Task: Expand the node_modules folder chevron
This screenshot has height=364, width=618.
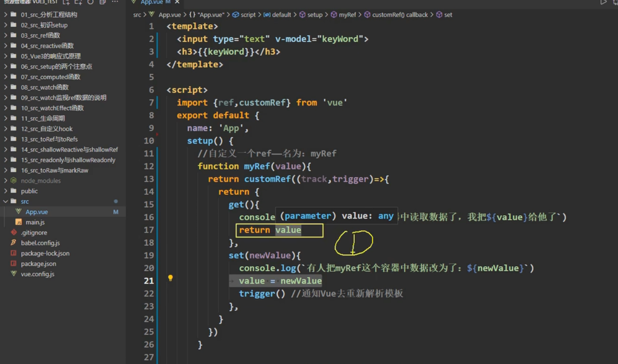Action: tap(5, 180)
